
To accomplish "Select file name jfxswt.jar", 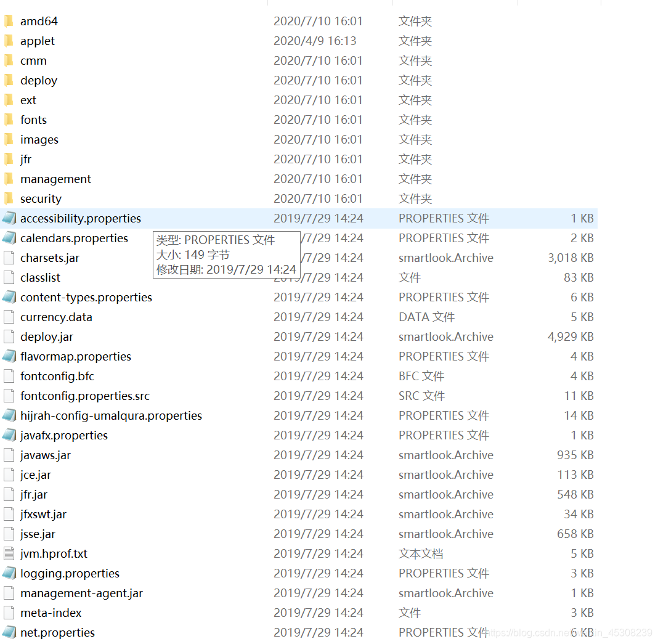I will coord(43,515).
